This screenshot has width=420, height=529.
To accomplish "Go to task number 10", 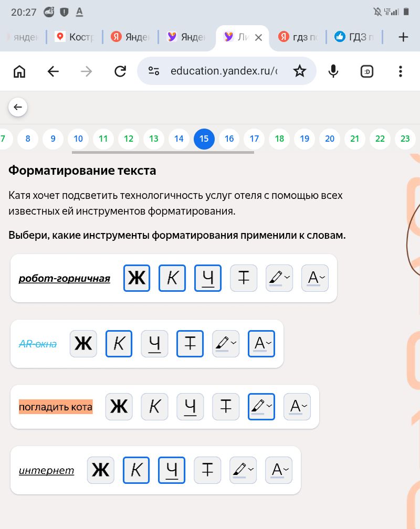I will [78, 139].
